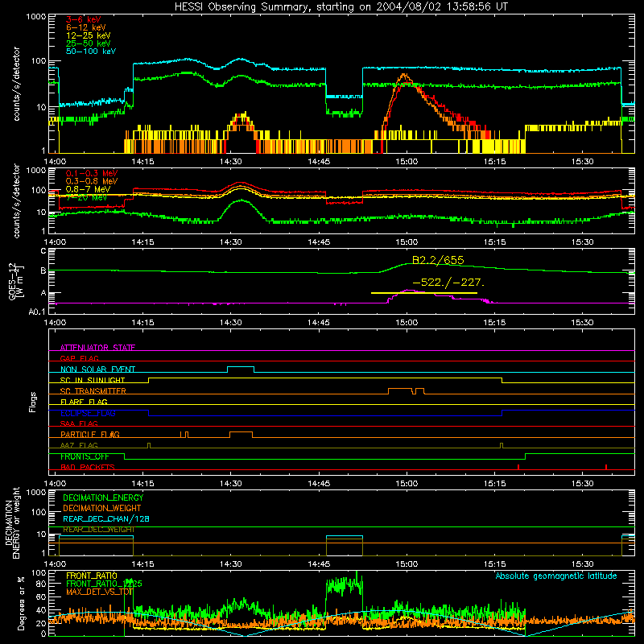Select the yellow 12-25 keV legend label
644x644 pixels.
[x=88, y=35]
